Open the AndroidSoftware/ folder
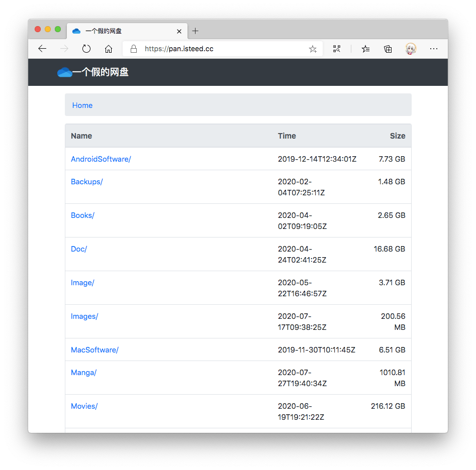 tap(101, 159)
